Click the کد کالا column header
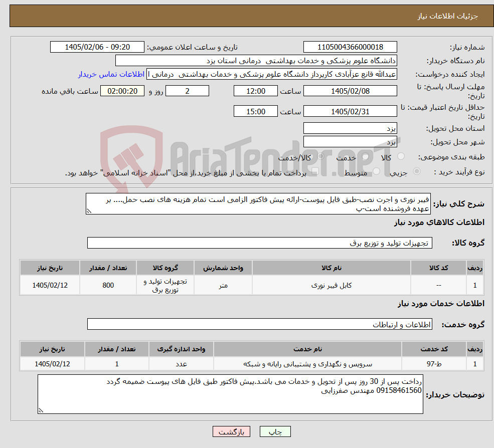 [438, 268]
